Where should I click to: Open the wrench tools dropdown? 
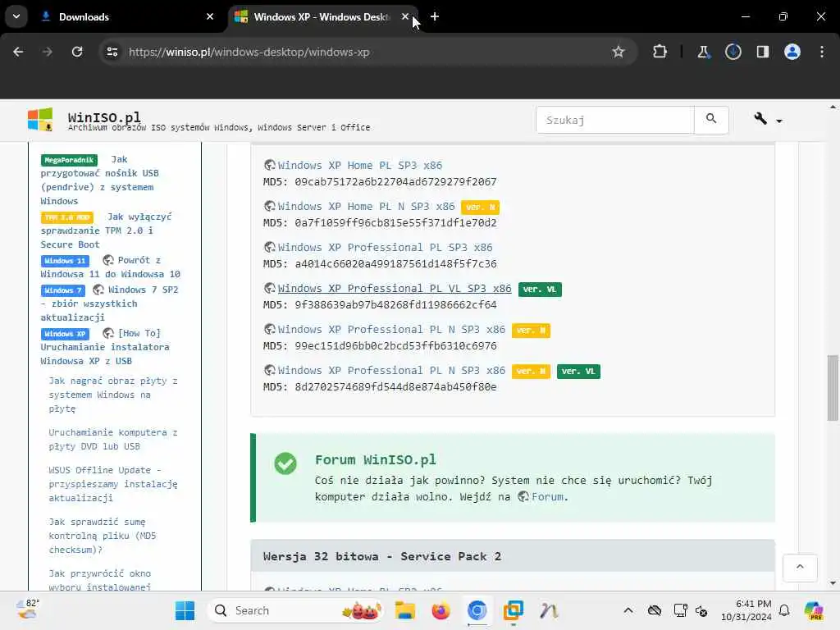(x=768, y=120)
